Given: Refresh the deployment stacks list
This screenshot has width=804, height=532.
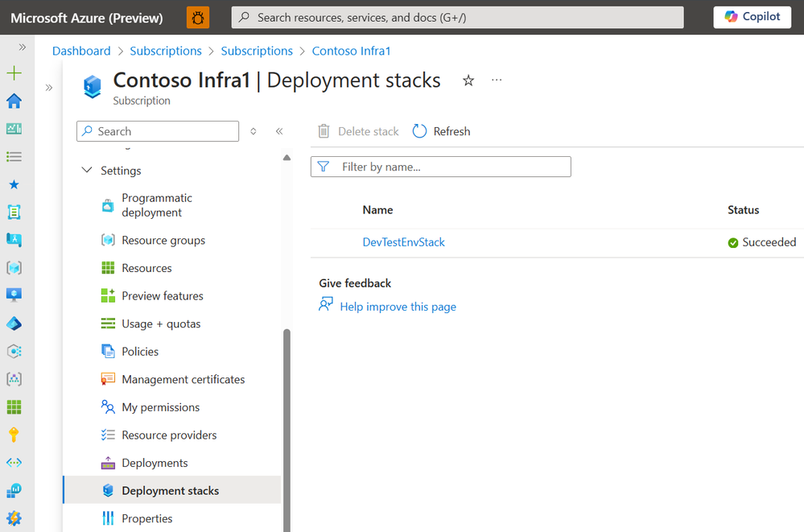Looking at the screenshot, I should [442, 131].
